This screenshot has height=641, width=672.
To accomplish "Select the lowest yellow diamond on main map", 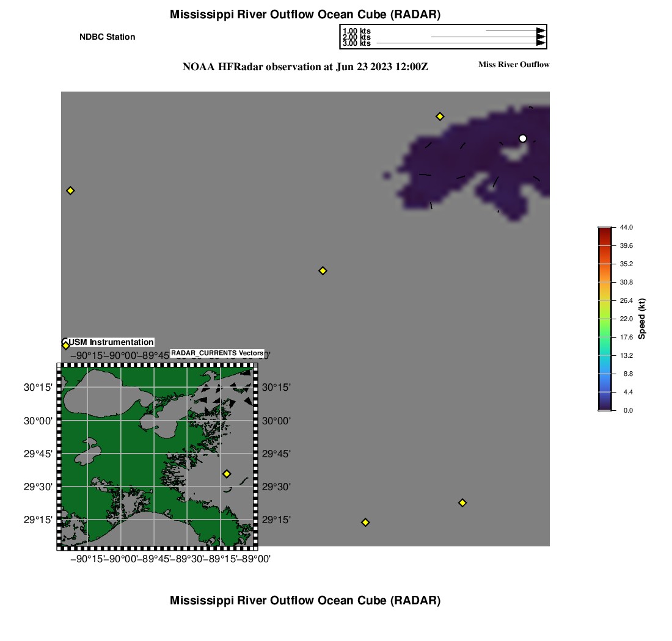I will click(365, 522).
